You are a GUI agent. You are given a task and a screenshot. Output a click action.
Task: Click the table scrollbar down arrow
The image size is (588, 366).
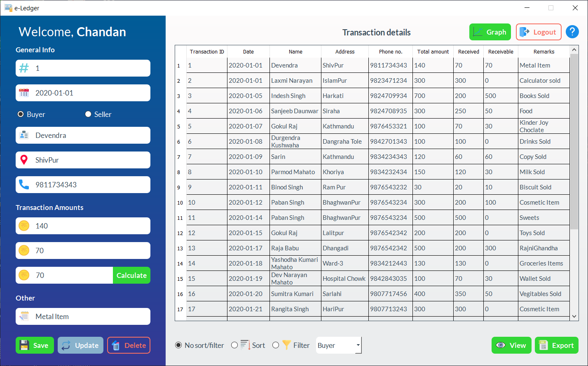click(x=574, y=316)
